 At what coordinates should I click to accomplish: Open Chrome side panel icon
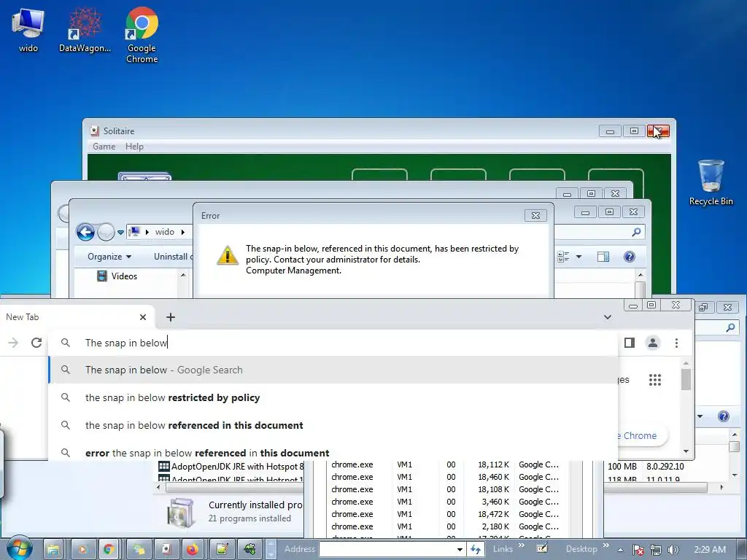630,343
